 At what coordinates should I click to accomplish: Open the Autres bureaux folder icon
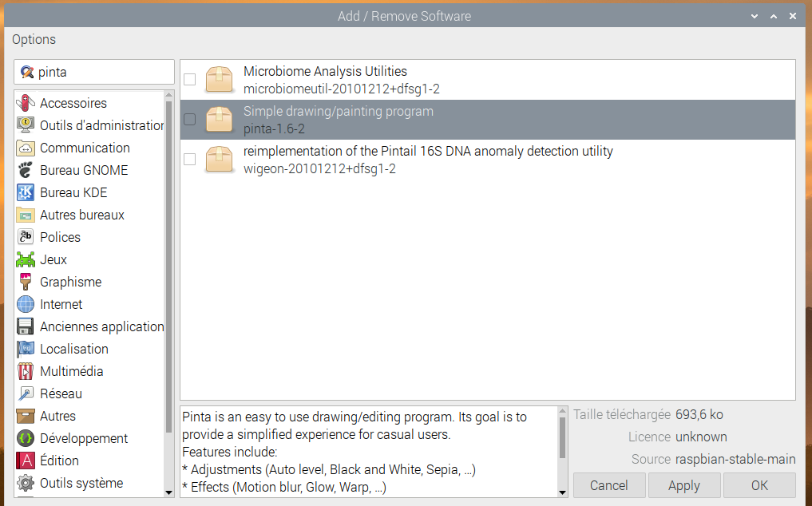tap(26, 215)
